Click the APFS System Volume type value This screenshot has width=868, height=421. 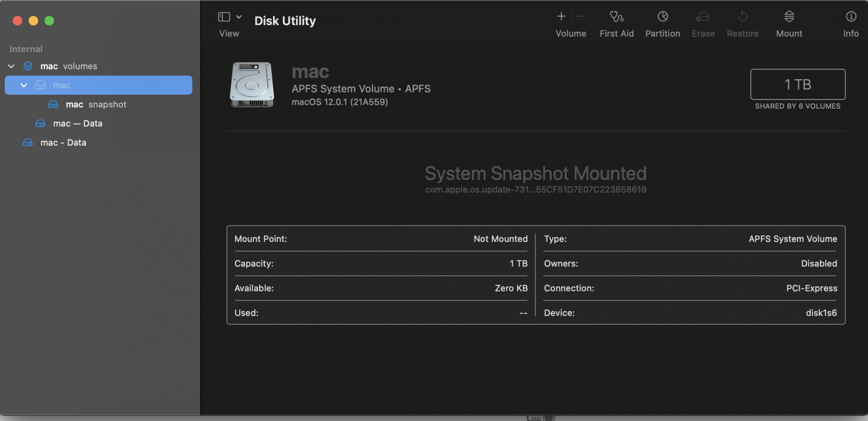[x=793, y=239]
